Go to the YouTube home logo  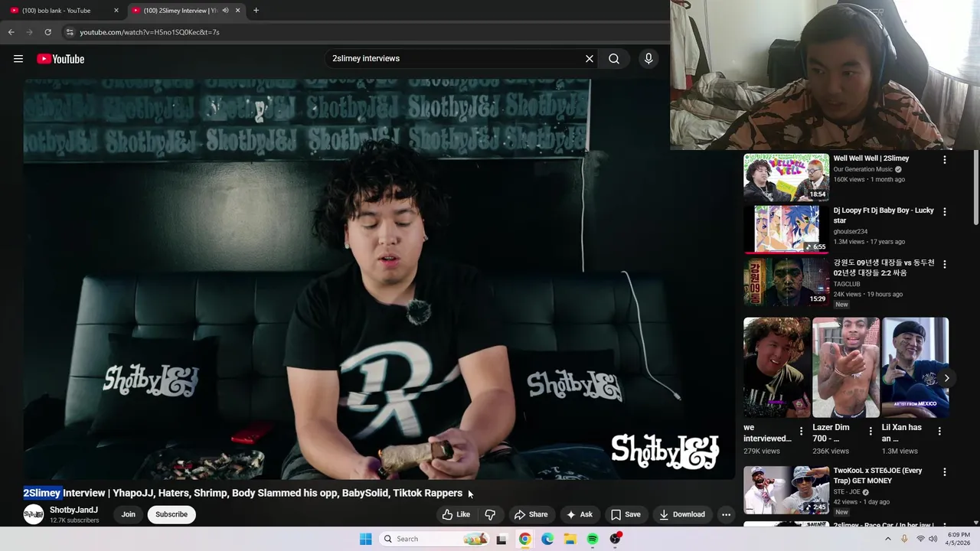point(60,59)
